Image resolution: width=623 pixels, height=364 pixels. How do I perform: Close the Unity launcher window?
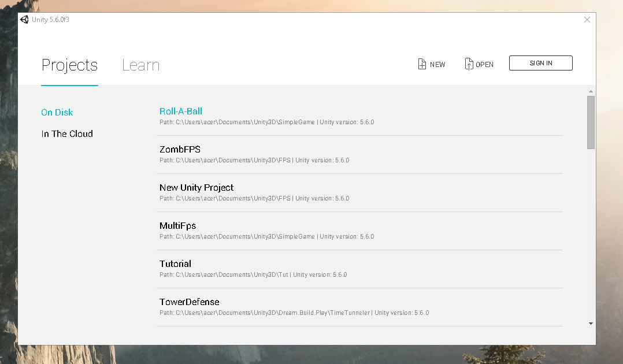pos(587,20)
